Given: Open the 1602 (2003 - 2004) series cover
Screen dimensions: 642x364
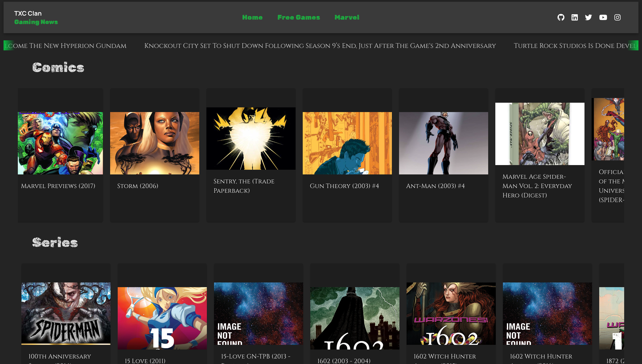Looking at the screenshot, I should (x=355, y=318).
